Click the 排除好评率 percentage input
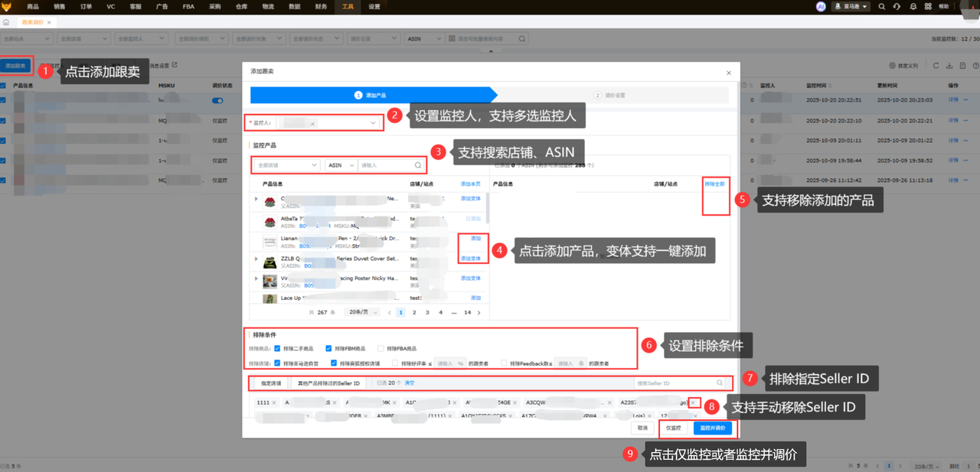This screenshot has width=980, height=472. pyautogui.click(x=451, y=363)
